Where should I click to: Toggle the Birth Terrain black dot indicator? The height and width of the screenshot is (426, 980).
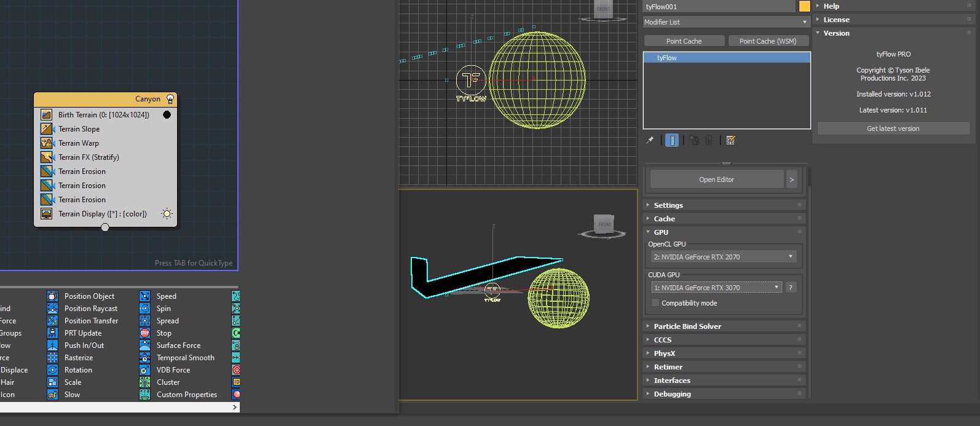click(x=167, y=115)
